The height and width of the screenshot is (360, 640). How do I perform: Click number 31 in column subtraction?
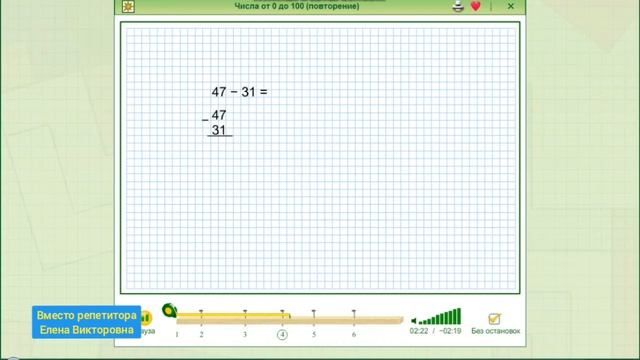(x=219, y=130)
